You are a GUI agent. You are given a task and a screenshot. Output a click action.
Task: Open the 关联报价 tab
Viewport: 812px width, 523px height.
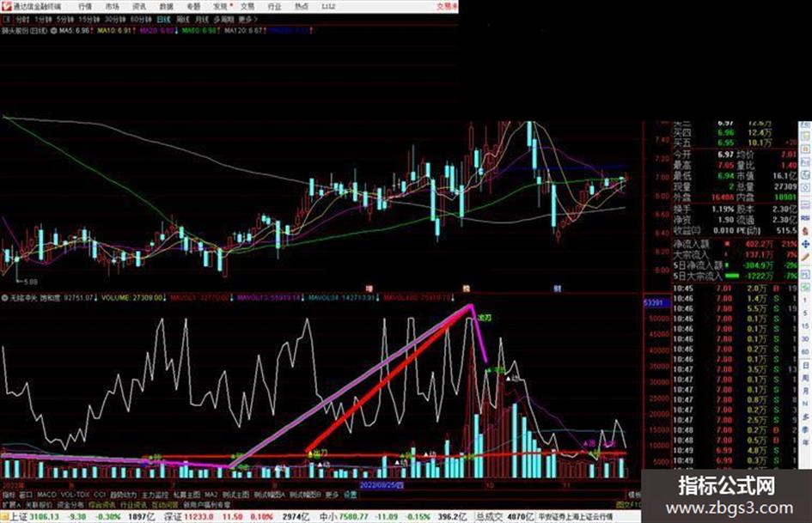click(x=39, y=504)
